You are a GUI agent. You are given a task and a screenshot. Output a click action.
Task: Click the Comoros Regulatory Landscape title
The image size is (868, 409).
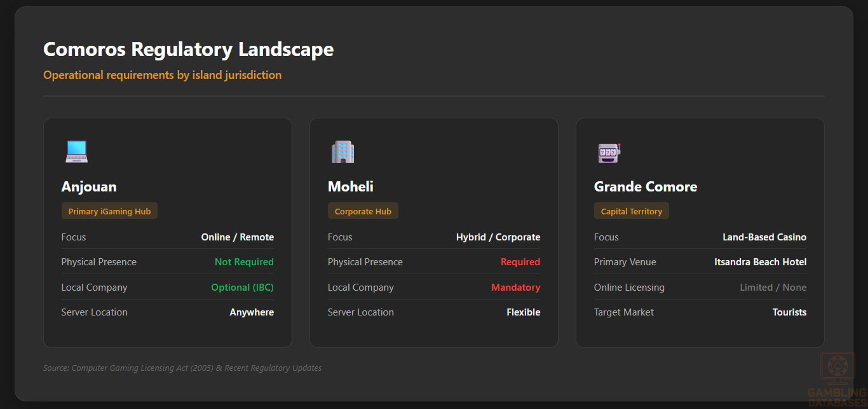coord(188,49)
